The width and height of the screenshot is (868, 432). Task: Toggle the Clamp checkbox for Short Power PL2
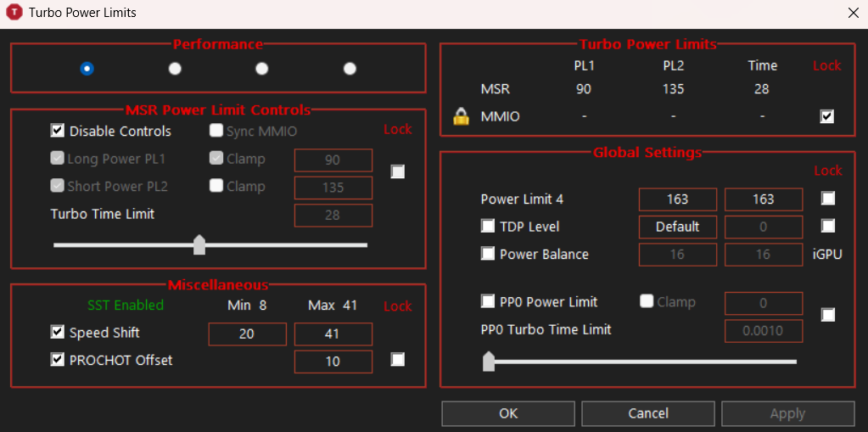[216, 187]
